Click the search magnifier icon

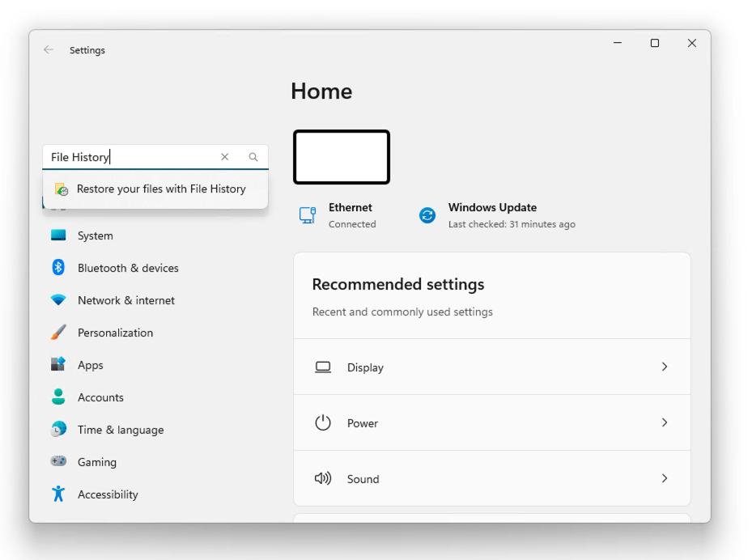(253, 157)
